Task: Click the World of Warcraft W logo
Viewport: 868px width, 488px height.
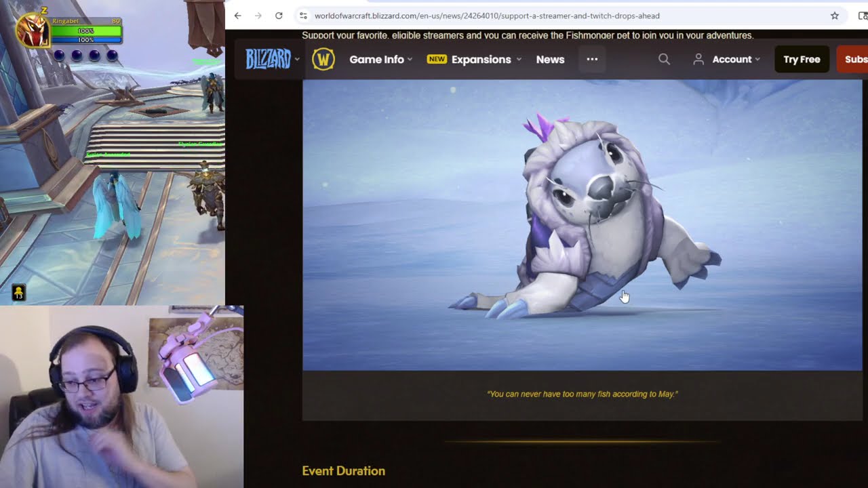Action: pos(323,60)
